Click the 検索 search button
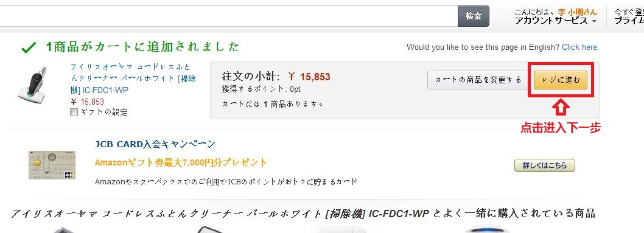This screenshot has width=644, height=233. click(473, 16)
